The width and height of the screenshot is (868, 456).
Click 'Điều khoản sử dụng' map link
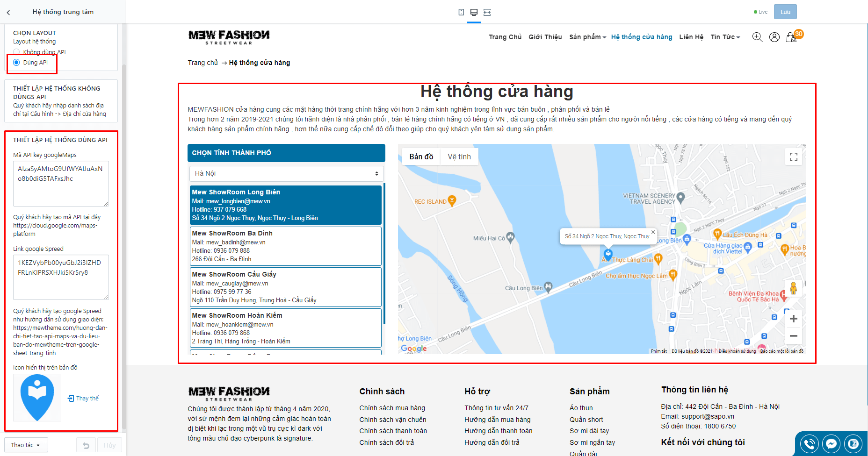737,351
